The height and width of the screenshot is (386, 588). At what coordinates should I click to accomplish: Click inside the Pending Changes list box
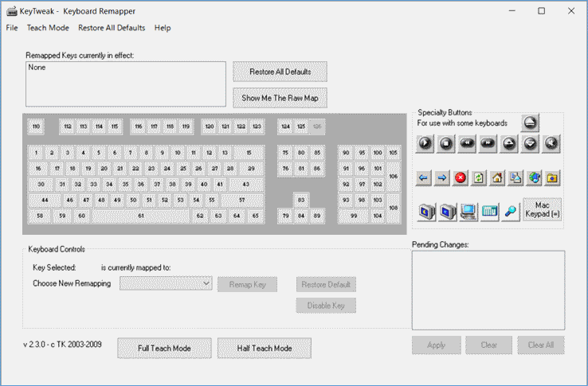[x=488, y=290]
